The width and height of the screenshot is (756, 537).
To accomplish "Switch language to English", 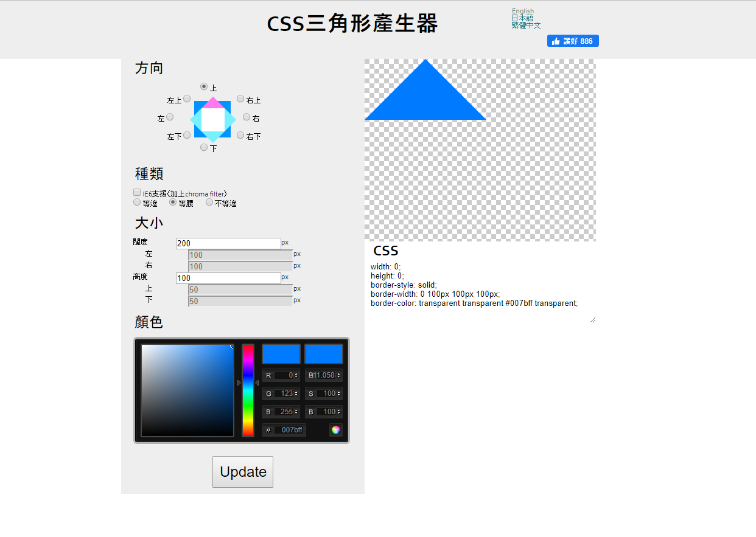I will tap(523, 11).
